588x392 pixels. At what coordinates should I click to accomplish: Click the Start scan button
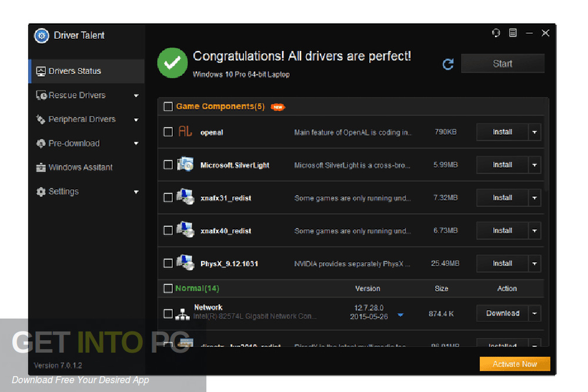point(503,63)
